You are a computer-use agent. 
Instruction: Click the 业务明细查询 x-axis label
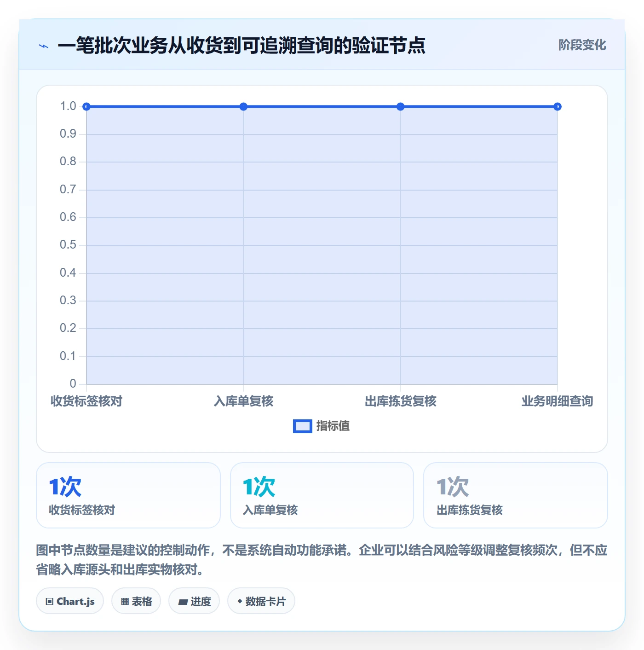tap(557, 401)
